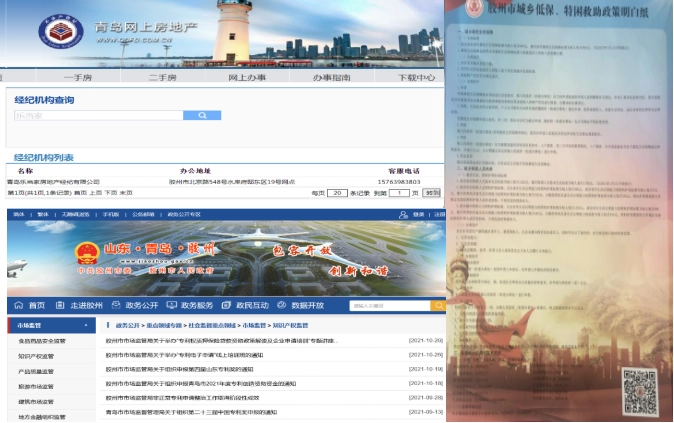This screenshot has width=674, height=423.
Task: Open 数据开放 navigation item
Action: pyautogui.click(x=307, y=305)
